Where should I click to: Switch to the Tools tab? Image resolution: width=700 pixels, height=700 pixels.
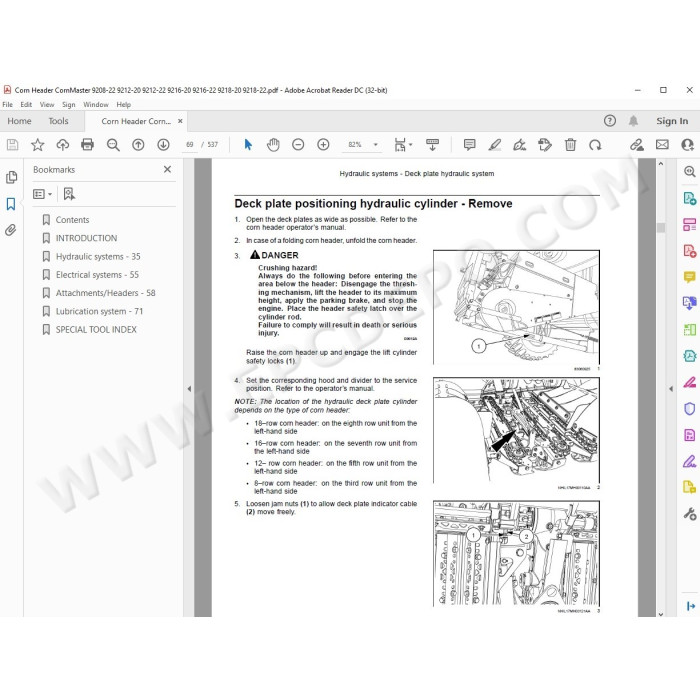pos(58,121)
